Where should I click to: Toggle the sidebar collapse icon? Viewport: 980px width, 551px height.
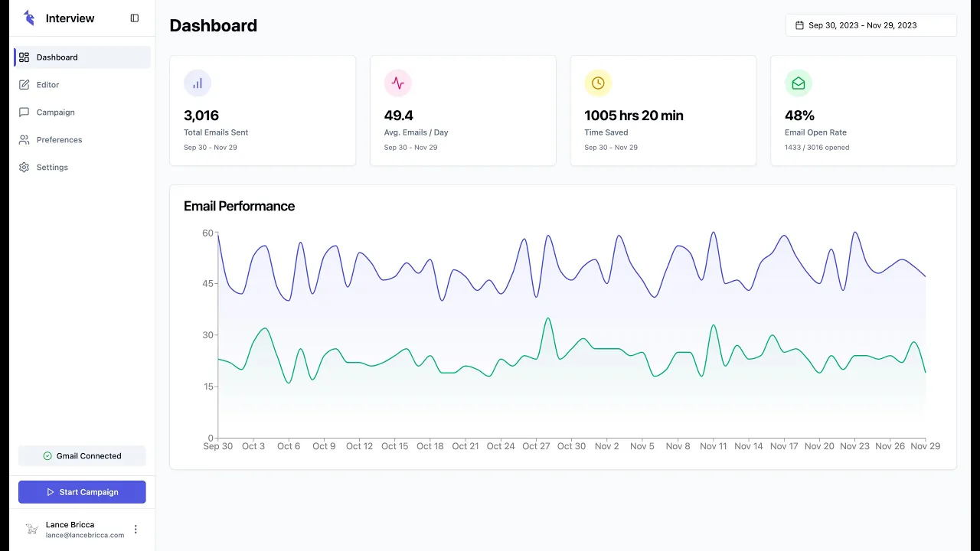135,18
